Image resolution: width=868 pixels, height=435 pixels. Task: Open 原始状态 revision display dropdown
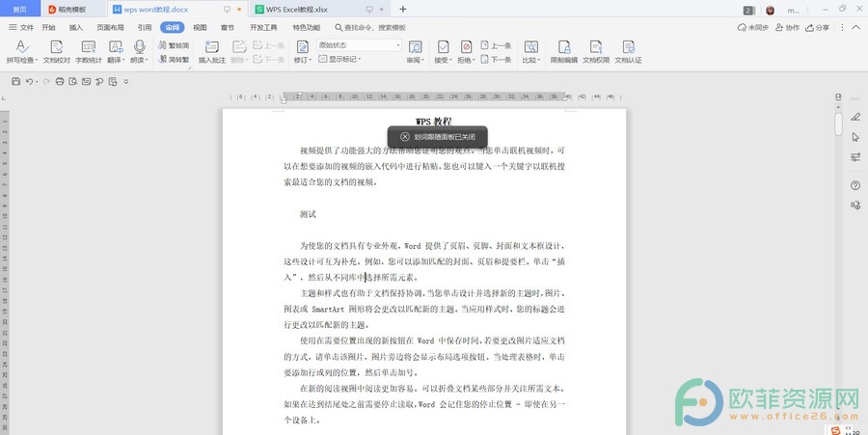(x=360, y=45)
